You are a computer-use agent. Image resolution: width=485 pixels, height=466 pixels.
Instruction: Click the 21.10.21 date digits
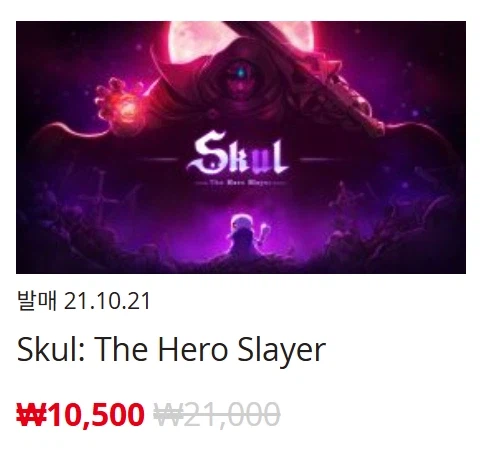tap(107, 301)
